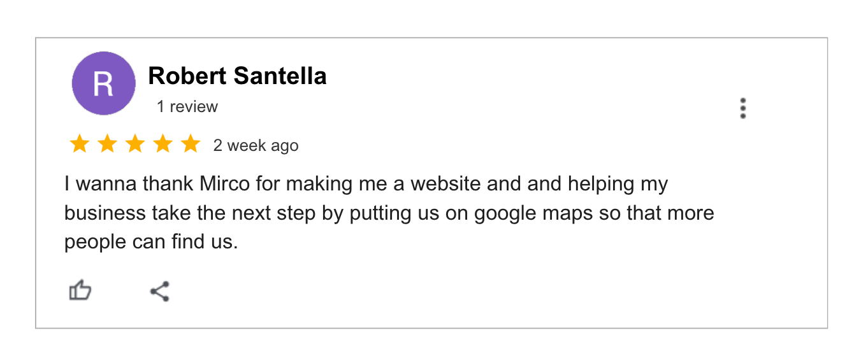Click the word "business" in the review
The width and height of the screenshot is (868, 363).
[105, 213]
